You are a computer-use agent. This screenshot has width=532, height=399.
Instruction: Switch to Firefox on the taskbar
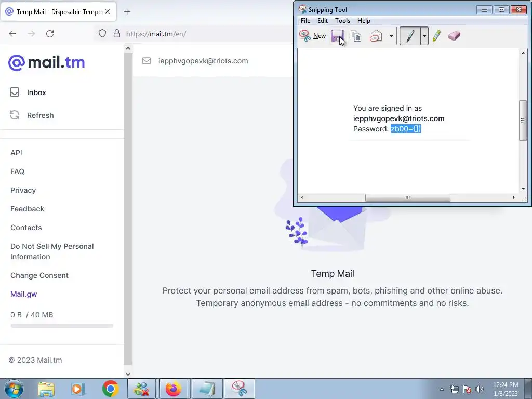174,389
